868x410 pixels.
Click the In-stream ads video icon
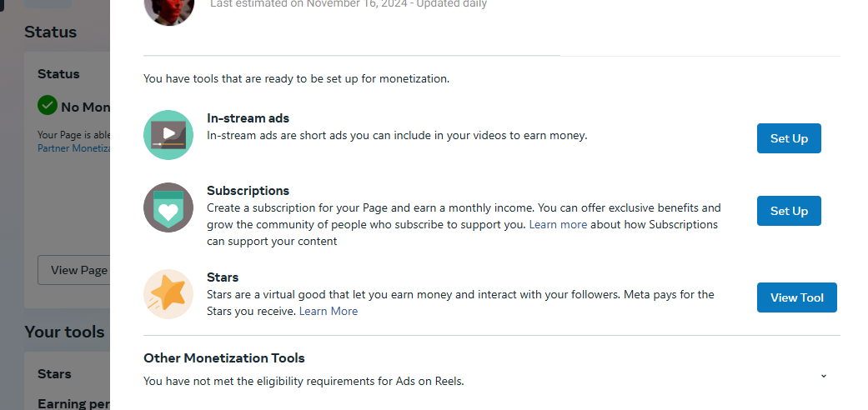click(168, 134)
